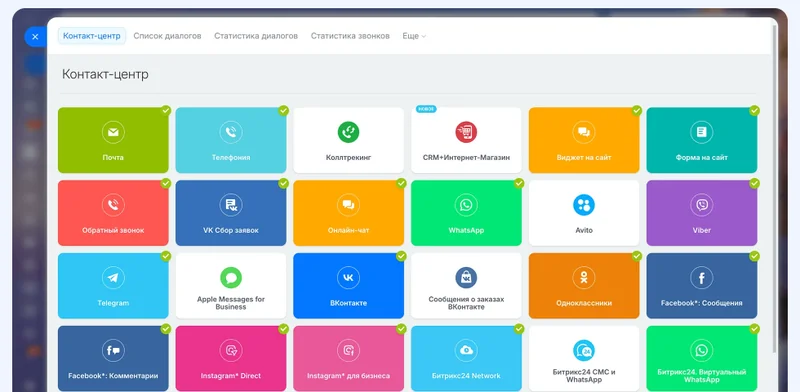Open the Почта mail envelope icon

113,132
